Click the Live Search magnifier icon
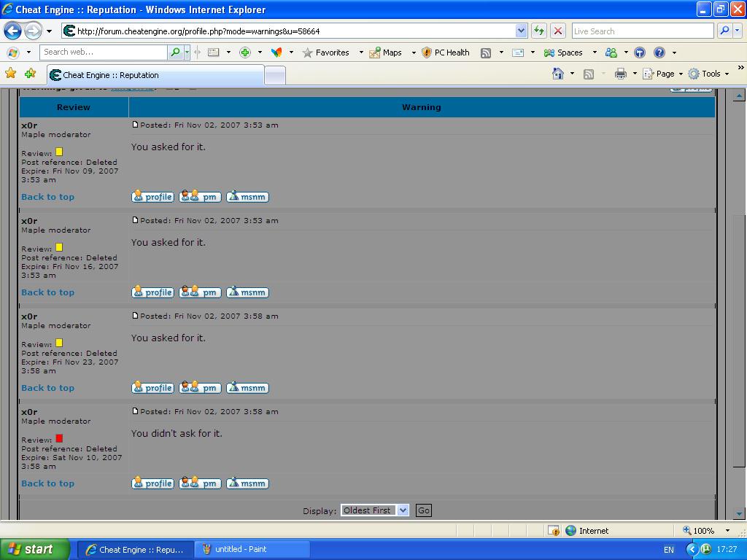 click(724, 31)
